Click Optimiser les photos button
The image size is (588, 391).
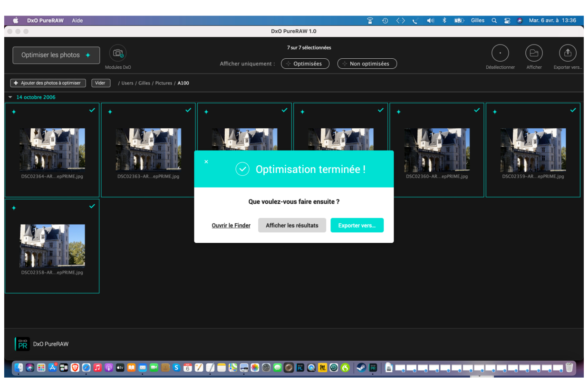[x=56, y=55]
